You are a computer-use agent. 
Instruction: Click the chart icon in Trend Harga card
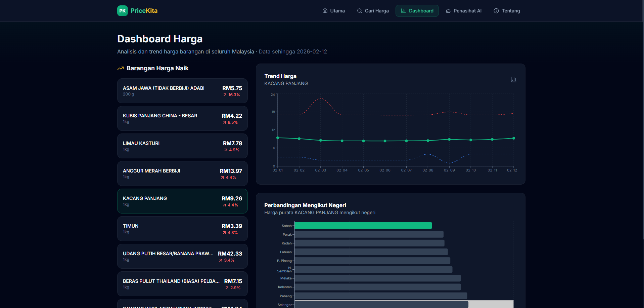[x=513, y=79]
